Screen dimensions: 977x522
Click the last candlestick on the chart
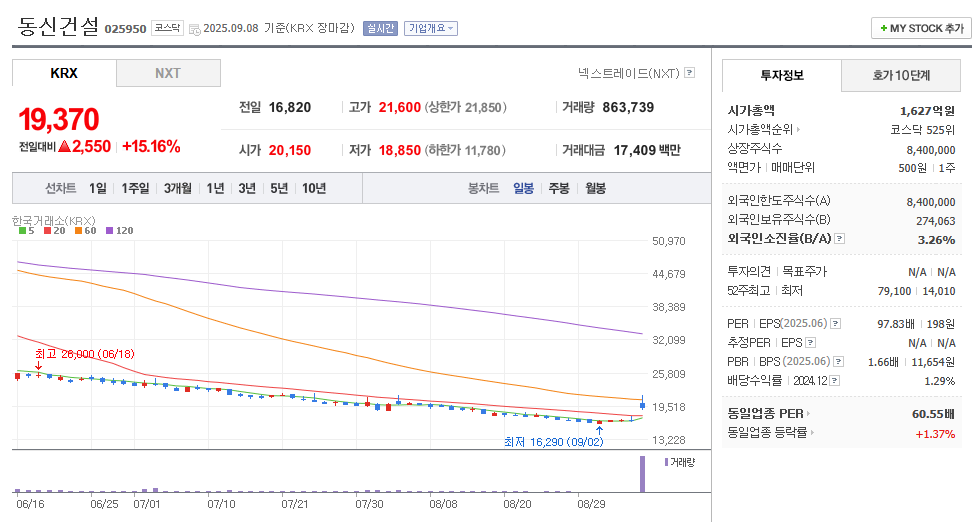point(642,404)
